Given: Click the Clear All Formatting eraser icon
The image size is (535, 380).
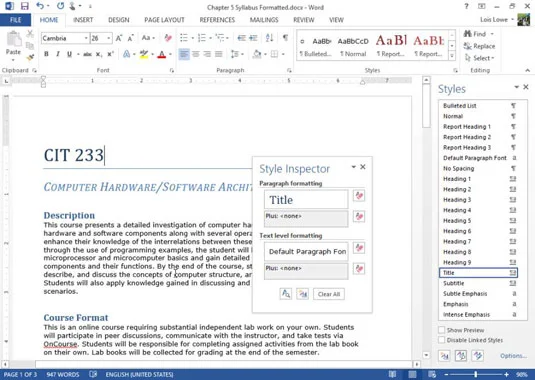Looking at the screenshot, I should pos(168,38).
